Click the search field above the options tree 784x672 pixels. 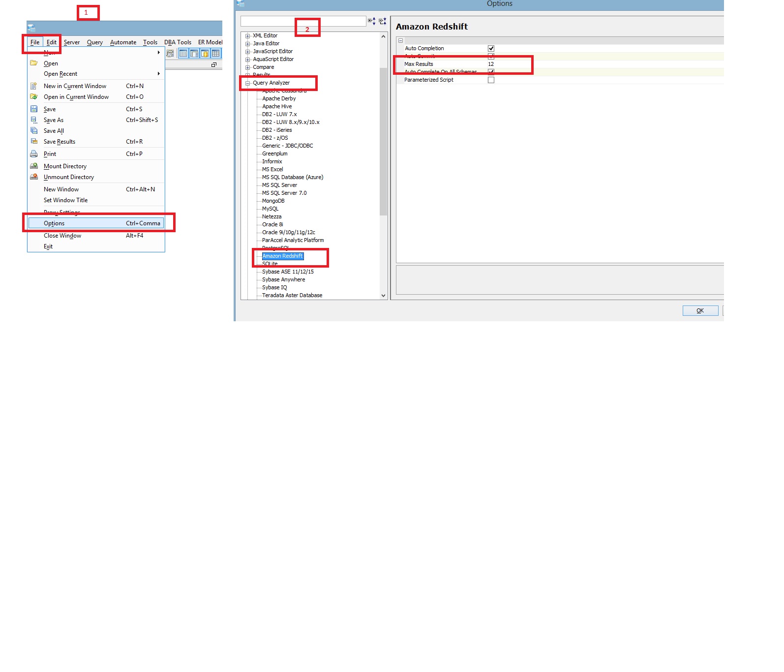click(303, 21)
